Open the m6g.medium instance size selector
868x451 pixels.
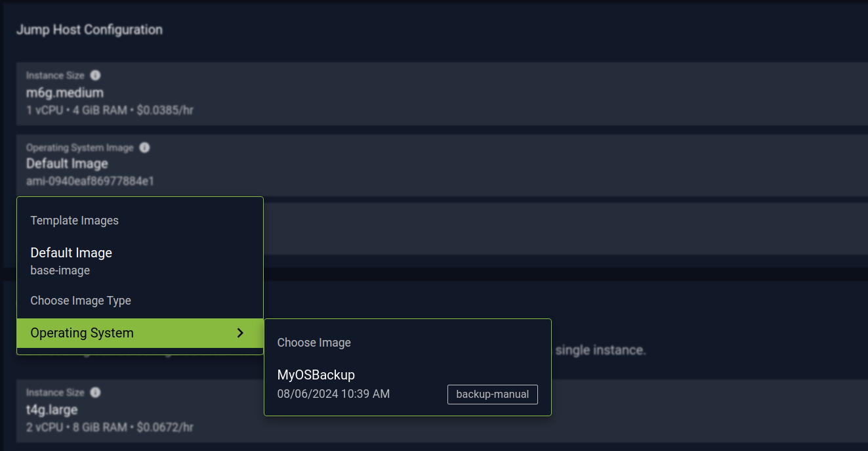(442, 94)
